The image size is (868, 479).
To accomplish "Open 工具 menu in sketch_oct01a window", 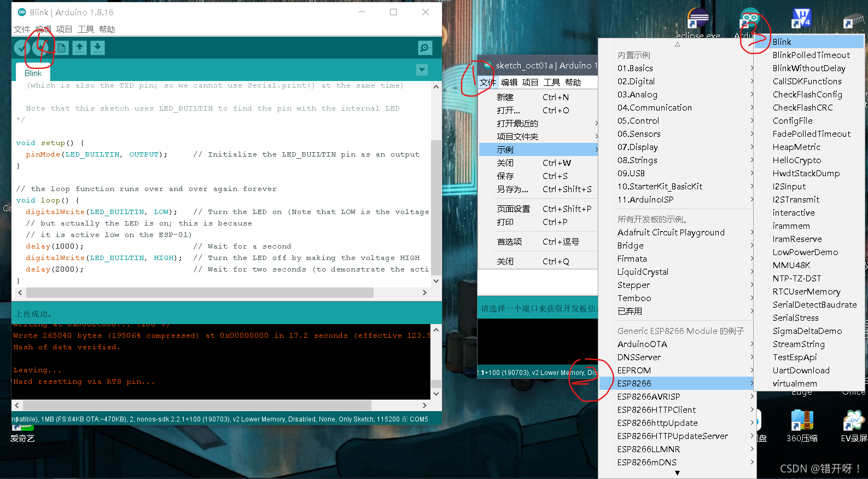I will pos(552,82).
